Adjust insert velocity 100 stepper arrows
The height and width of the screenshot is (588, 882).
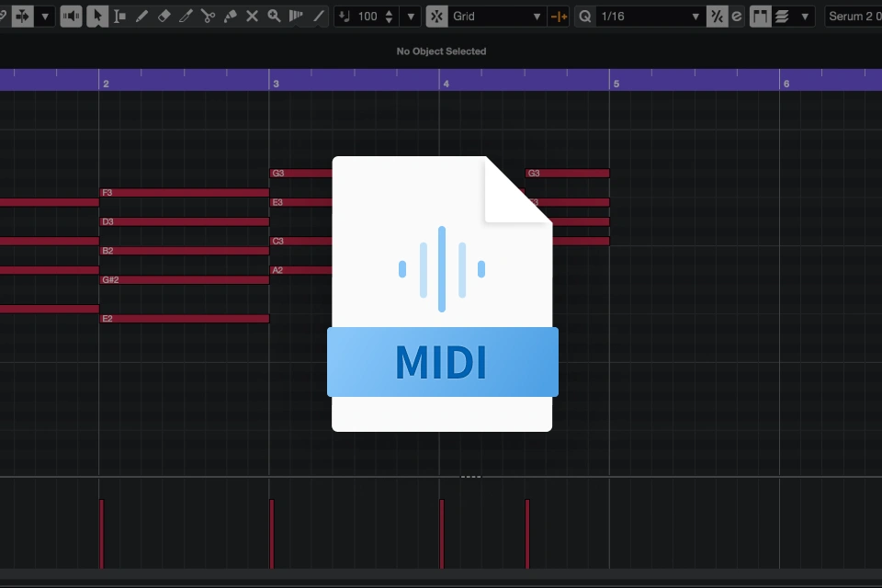click(x=389, y=17)
